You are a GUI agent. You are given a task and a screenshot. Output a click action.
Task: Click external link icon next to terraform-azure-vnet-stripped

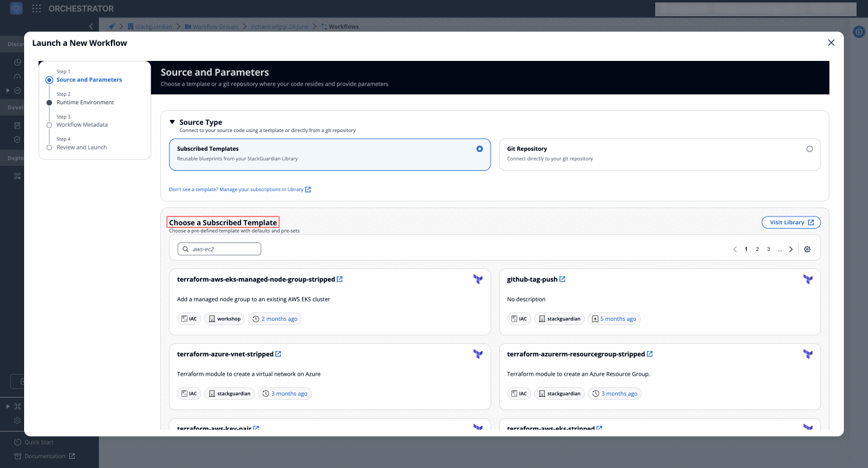(x=278, y=354)
